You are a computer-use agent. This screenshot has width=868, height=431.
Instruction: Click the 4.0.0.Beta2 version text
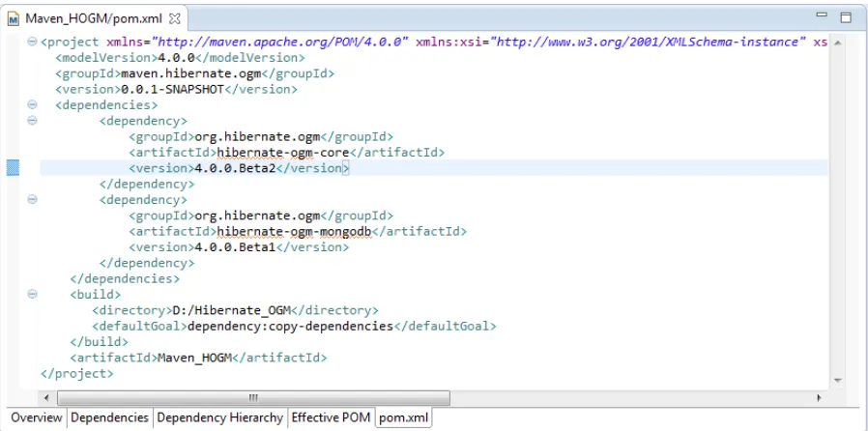click(x=235, y=168)
